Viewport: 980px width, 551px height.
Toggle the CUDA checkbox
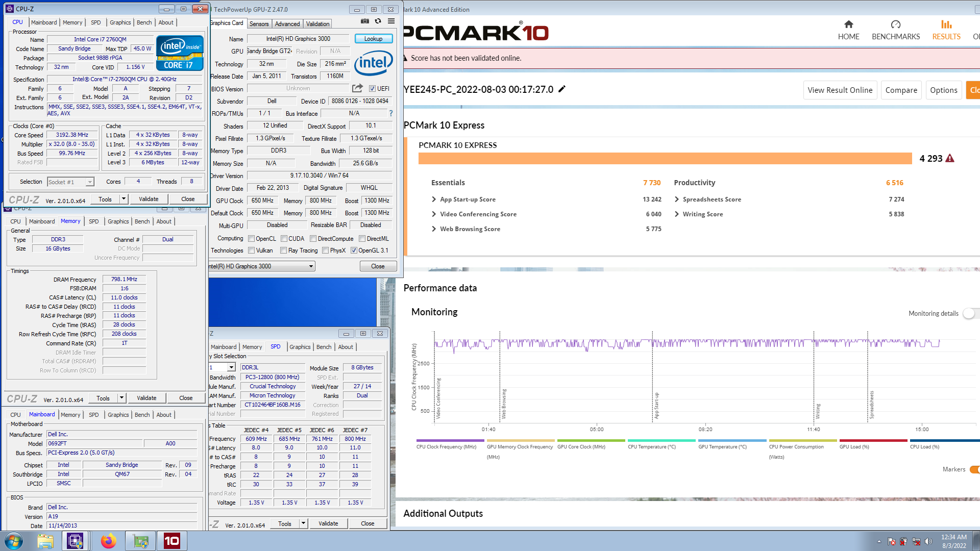click(x=284, y=239)
